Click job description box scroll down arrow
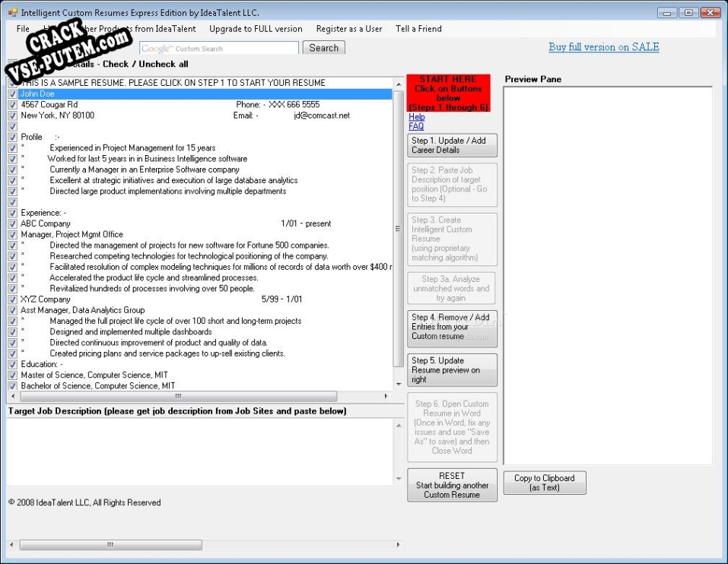The image size is (728, 564). pos(399,479)
